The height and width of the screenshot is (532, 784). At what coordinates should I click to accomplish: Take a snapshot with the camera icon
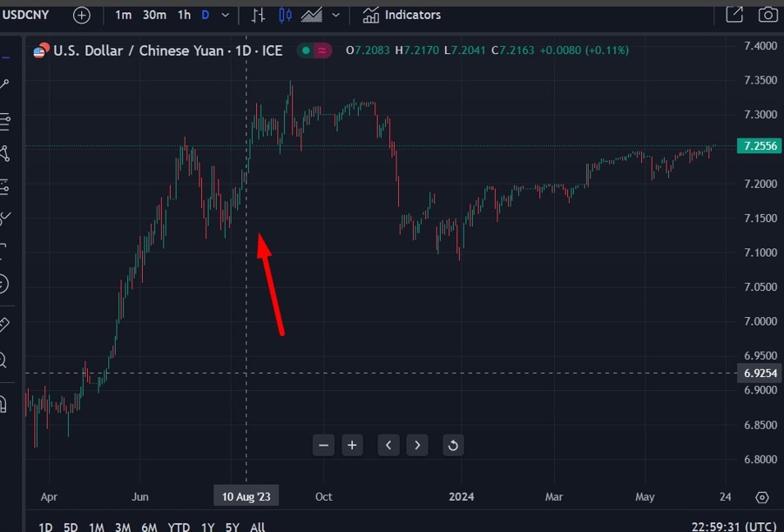pyautogui.click(x=768, y=15)
